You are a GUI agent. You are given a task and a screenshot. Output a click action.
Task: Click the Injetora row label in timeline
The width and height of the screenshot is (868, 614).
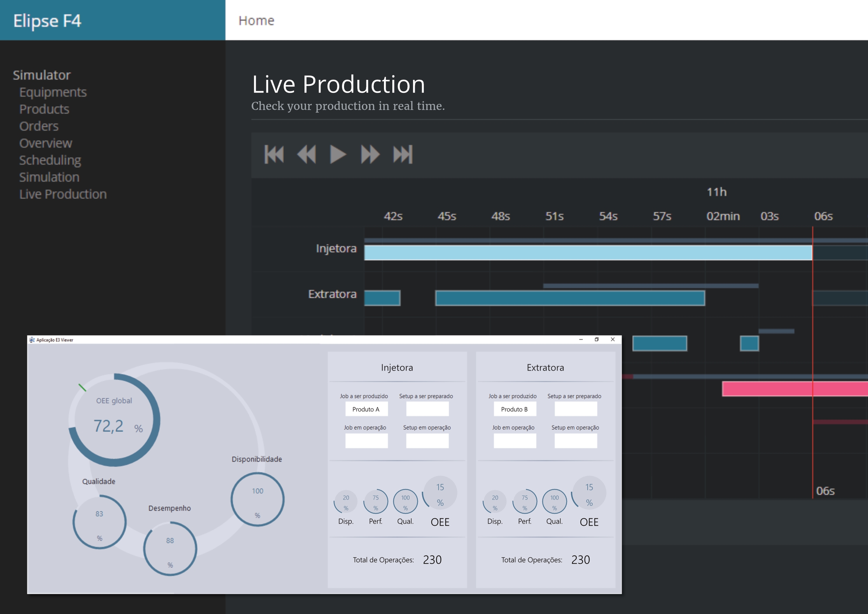(336, 249)
